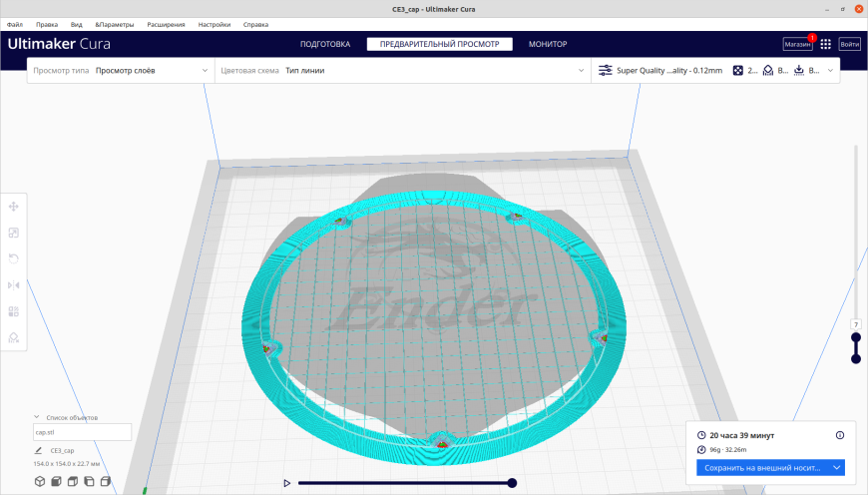Open the &Параметры menu
Viewport: 868px width, 495px height.
115,24
